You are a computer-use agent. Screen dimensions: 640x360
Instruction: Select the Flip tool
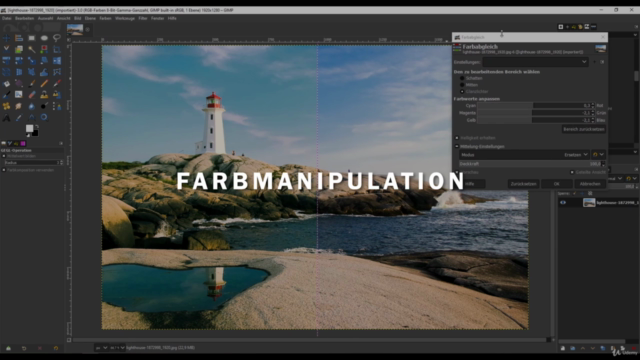[x=57, y=60]
